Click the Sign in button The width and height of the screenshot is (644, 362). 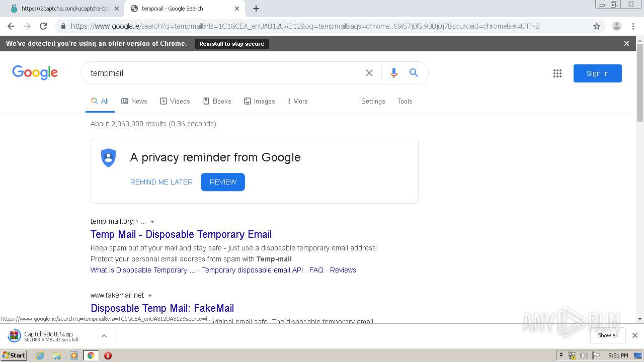(x=597, y=73)
